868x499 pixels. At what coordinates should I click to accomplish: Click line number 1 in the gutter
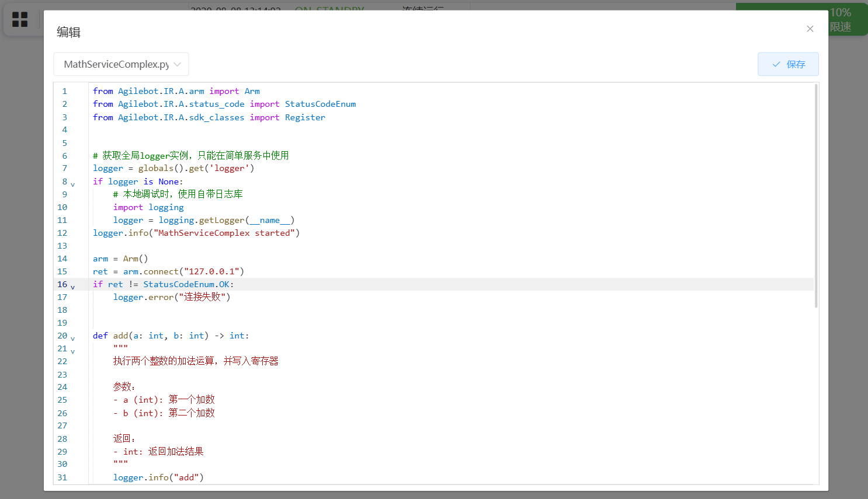(65, 91)
